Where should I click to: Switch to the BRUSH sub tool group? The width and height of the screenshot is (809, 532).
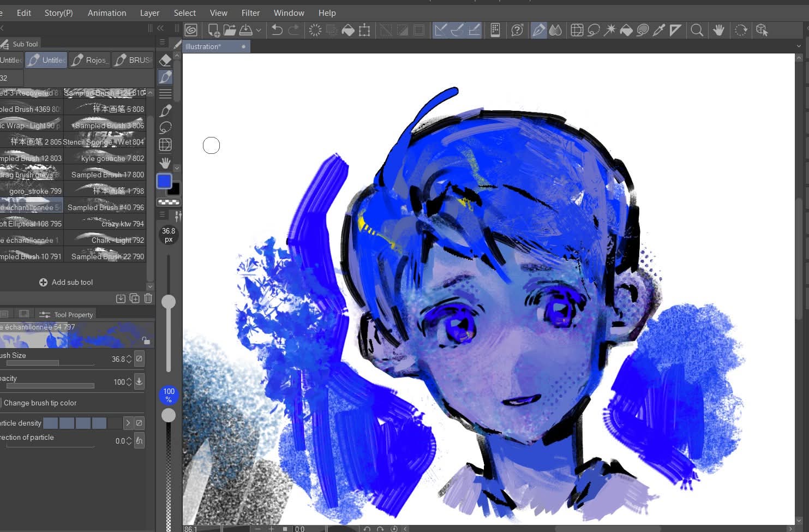tap(133, 60)
